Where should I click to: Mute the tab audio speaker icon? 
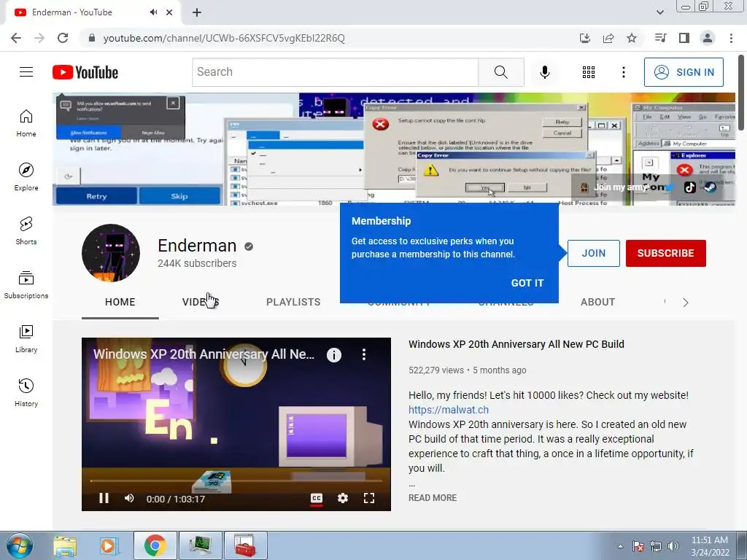coord(153,12)
